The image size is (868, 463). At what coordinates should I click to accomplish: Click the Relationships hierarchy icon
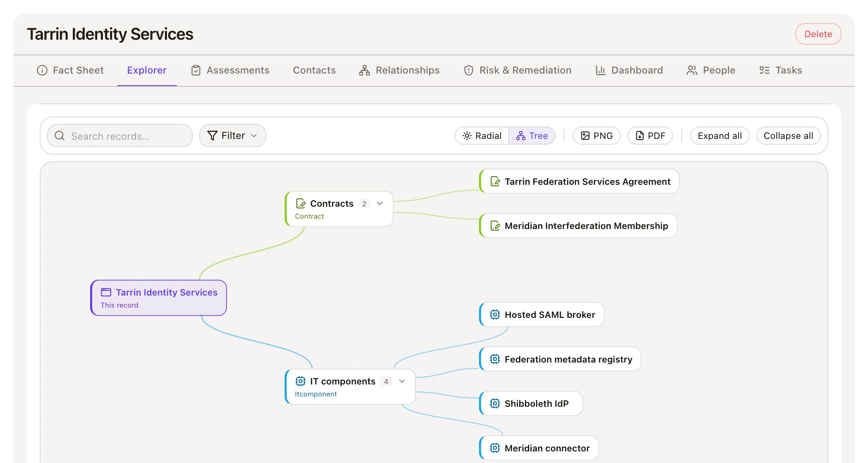tap(365, 70)
